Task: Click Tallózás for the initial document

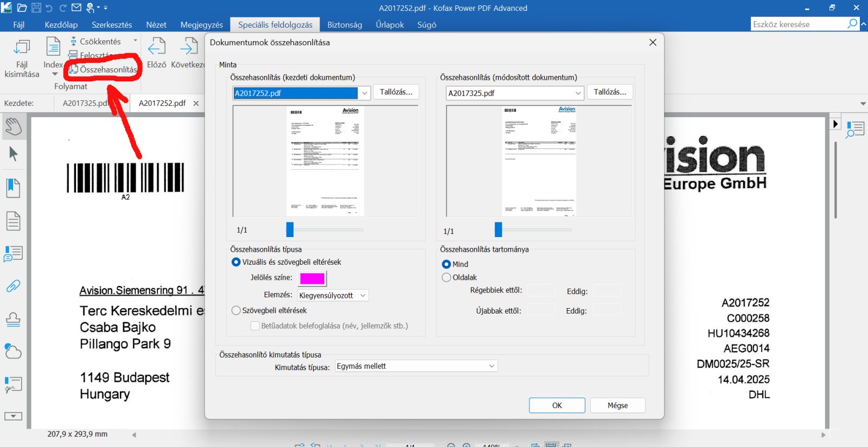Action: 395,92
